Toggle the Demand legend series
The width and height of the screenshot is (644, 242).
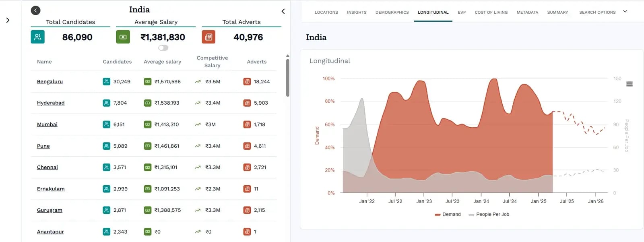click(x=448, y=215)
